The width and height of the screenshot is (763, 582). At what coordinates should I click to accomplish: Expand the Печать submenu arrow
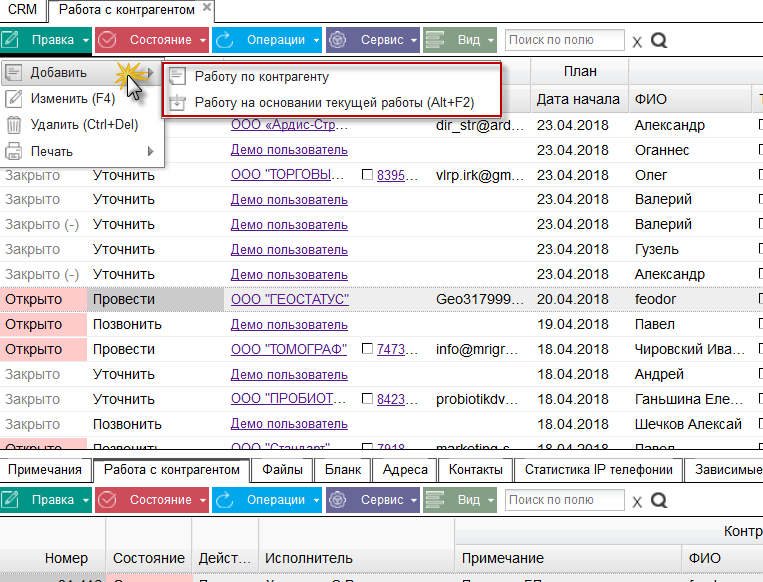point(150,151)
